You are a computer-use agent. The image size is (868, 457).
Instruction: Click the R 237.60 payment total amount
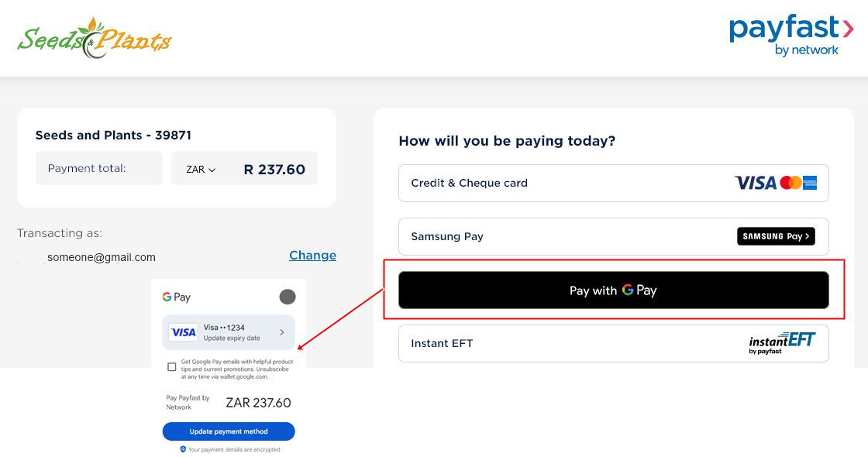click(x=274, y=169)
